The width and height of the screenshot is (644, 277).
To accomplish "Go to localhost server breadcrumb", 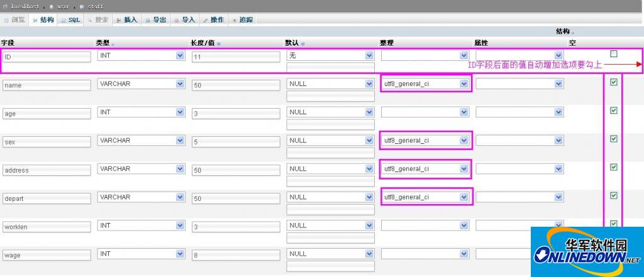I will tap(21, 6).
